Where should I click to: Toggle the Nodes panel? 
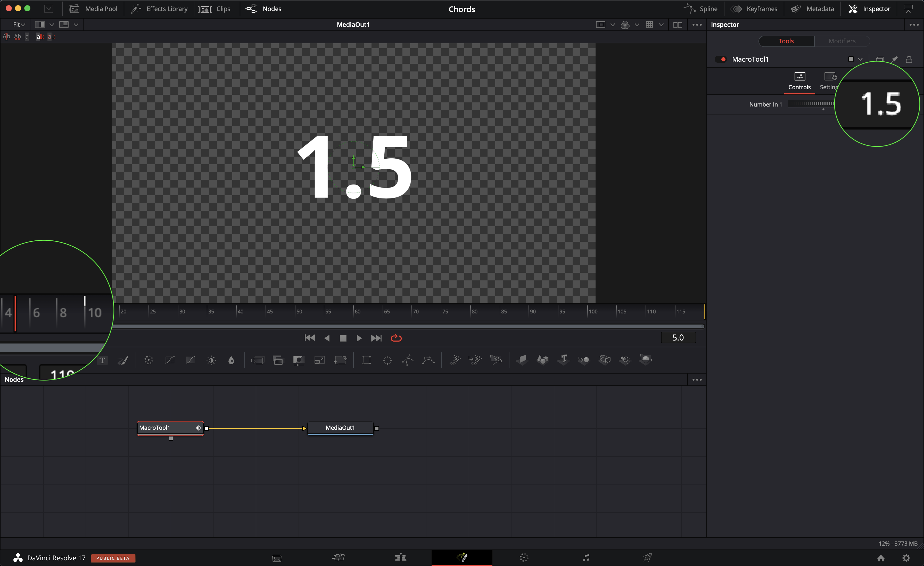coord(264,9)
